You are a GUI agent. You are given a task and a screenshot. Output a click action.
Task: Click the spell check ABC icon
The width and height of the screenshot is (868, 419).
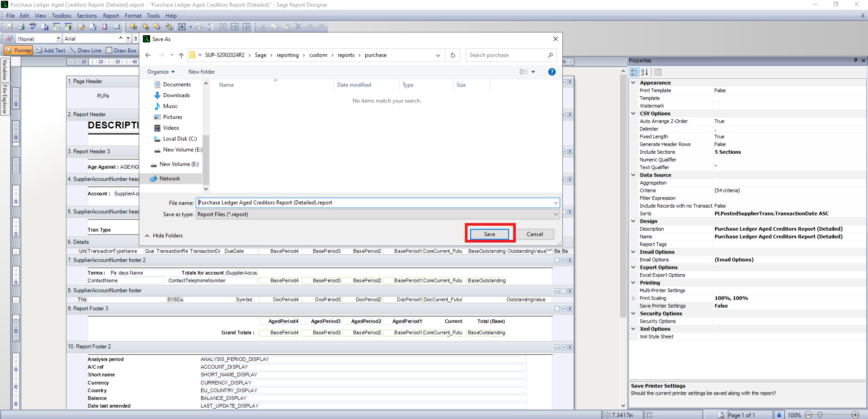(x=33, y=27)
